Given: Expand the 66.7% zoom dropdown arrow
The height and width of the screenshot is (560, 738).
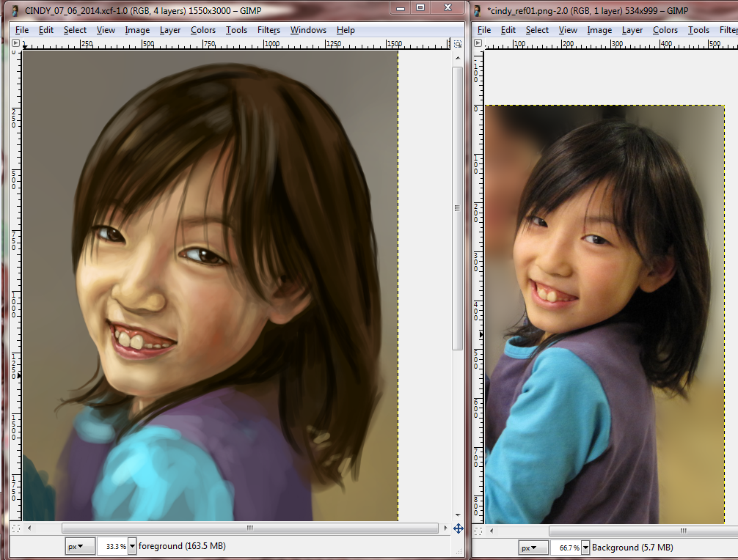Looking at the screenshot, I should point(585,548).
